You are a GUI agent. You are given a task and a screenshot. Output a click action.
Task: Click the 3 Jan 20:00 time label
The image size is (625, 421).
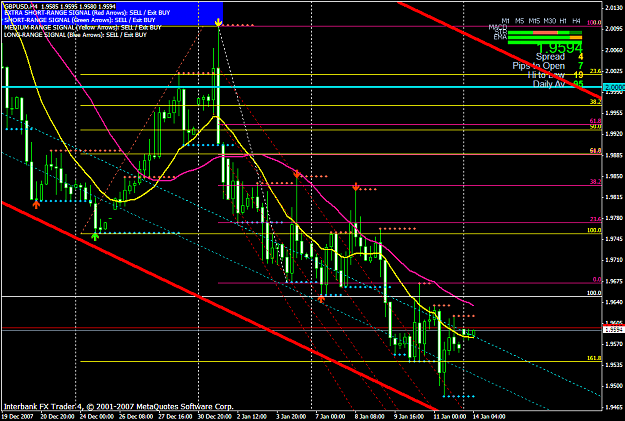291,417
